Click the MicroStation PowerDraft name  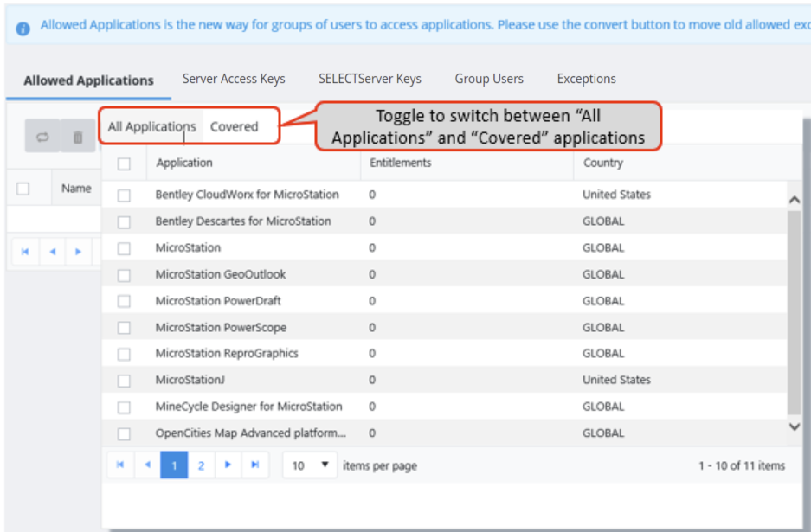(x=218, y=301)
